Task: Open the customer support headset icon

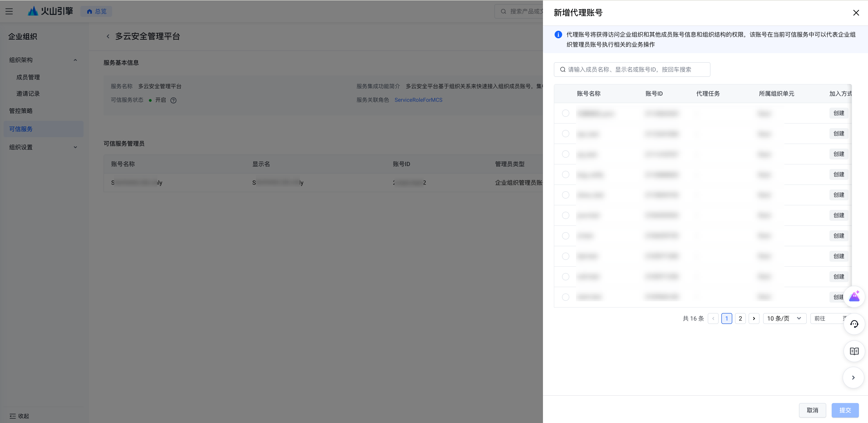Action: point(854,324)
